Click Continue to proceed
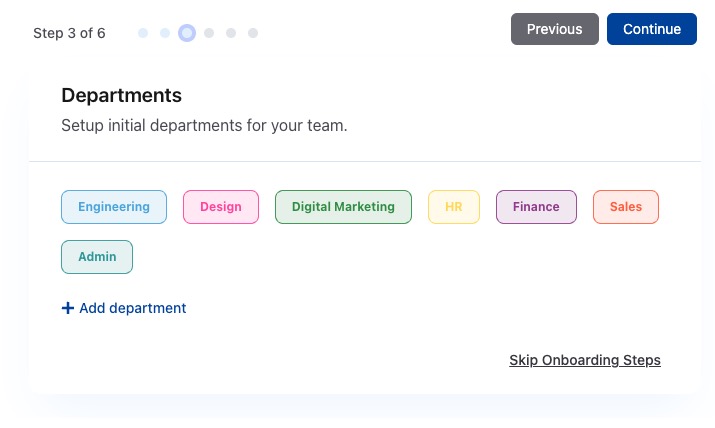This screenshot has width=715, height=428. click(651, 29)
